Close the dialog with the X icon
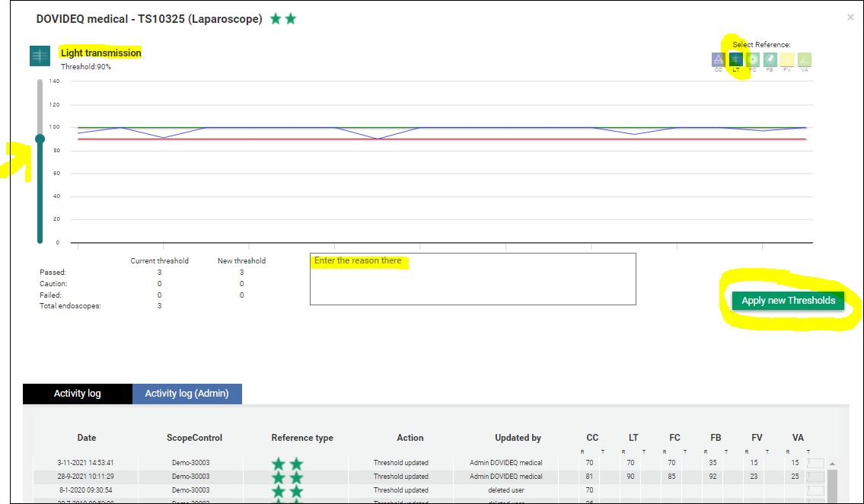864x504 pixels. click(x=850, y=17)
